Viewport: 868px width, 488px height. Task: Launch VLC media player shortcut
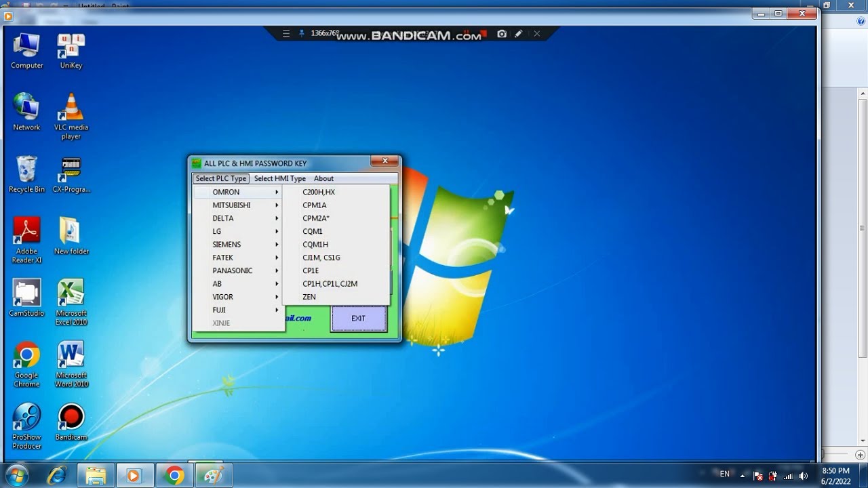click(71, 117)
